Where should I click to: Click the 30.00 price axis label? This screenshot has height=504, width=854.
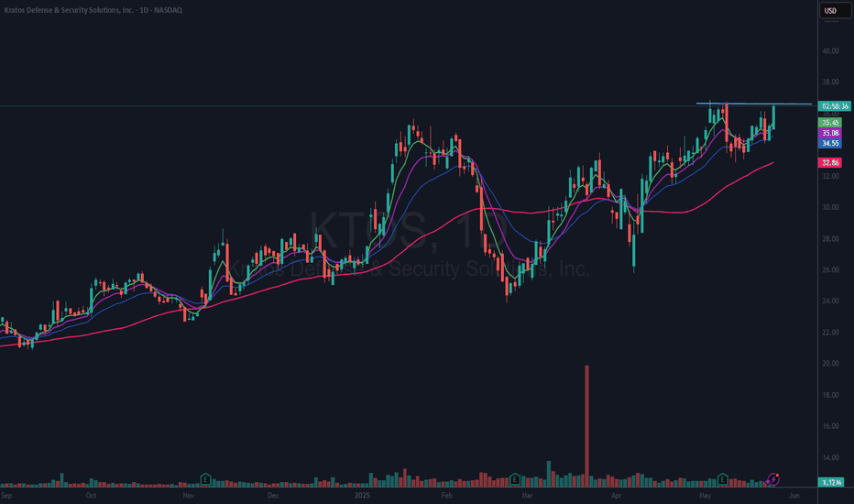pyautogui.click(x=830, y=208)
